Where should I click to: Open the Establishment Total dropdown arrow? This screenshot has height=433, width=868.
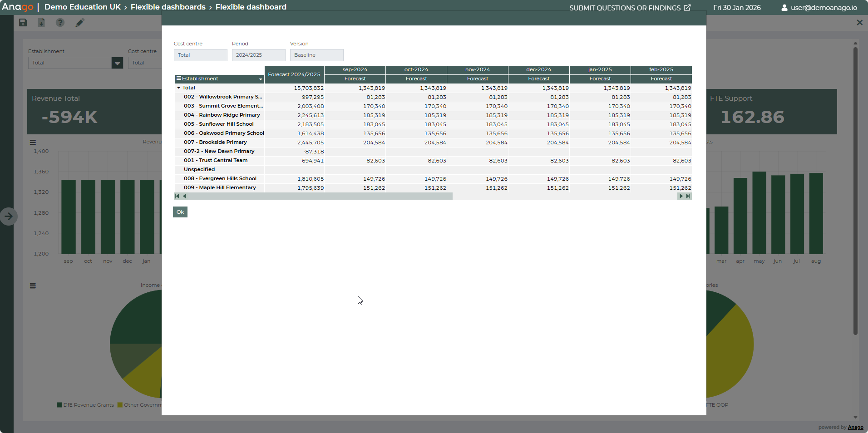pos(117,63)
